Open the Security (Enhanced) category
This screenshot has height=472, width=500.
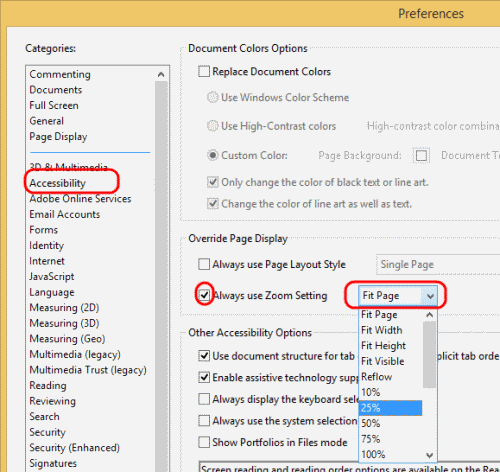point(74,448)
